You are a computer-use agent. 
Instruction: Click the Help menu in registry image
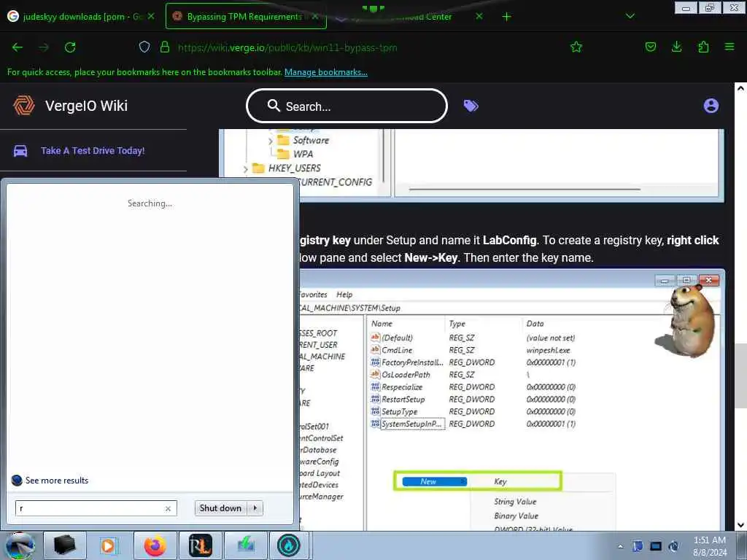pyautogui.click(x=344, y=295)
